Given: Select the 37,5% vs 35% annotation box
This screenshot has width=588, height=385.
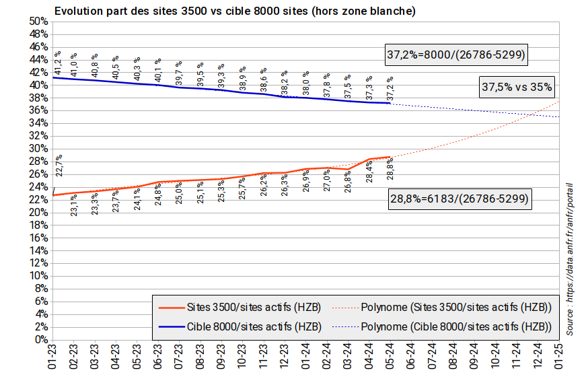Looking at the screenshot, I should click(517, 87).
